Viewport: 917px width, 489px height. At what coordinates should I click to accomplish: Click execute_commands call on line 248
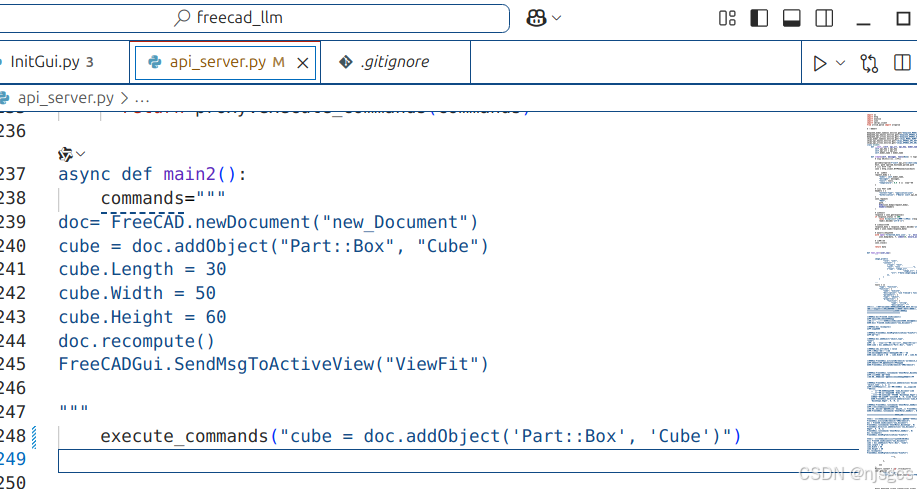pos(420,436)
